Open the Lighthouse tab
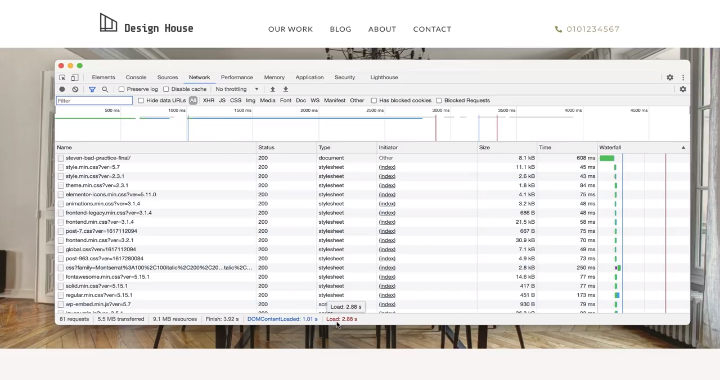 (384, 78)
